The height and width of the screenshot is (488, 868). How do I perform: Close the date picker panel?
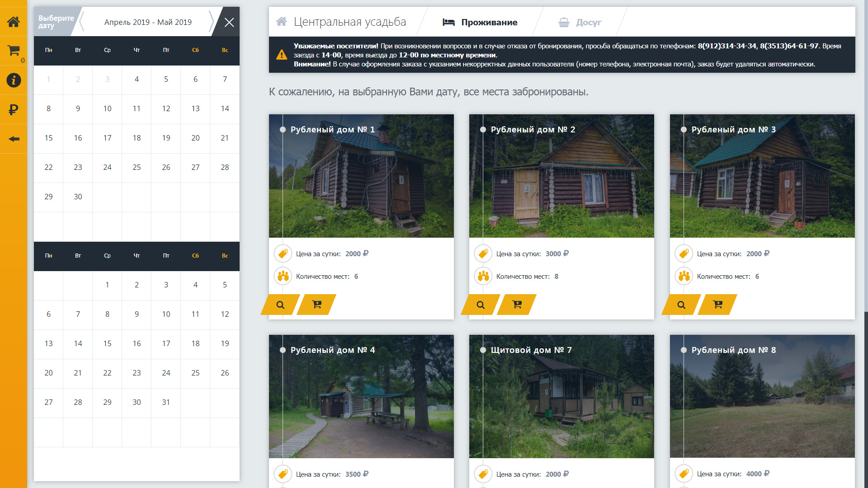tap(229, 22)
